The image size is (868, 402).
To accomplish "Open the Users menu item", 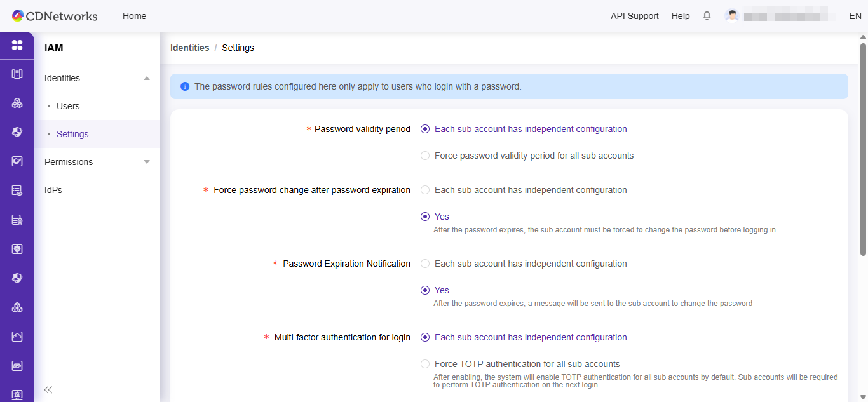I will 68,106.
